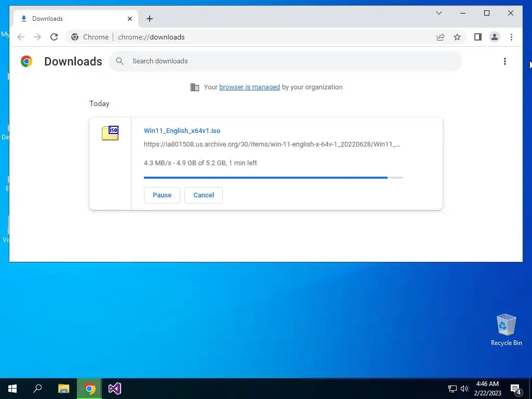Click the download speed status text
This screenshot has width=532, height=399.
200,163
